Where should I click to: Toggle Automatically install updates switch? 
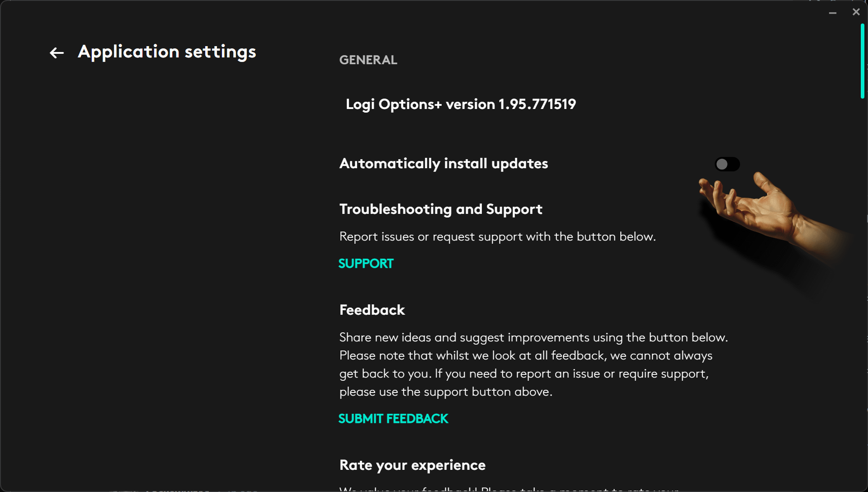click(727, 164)
